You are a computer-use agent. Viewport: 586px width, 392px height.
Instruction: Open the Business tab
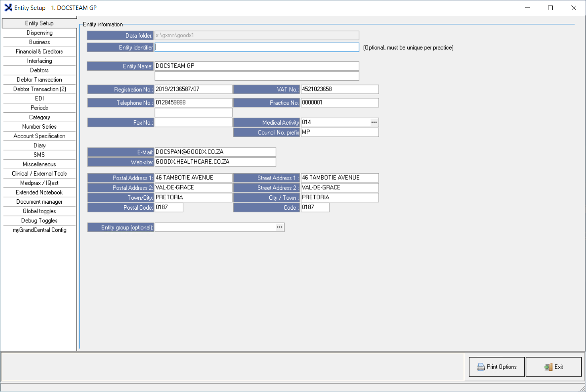(39, 42)
